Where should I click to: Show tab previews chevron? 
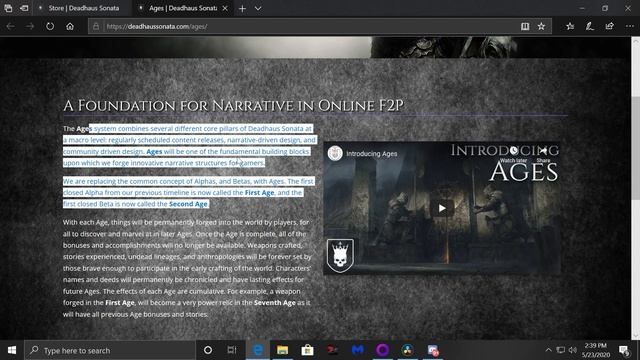[x=258, y=8]
